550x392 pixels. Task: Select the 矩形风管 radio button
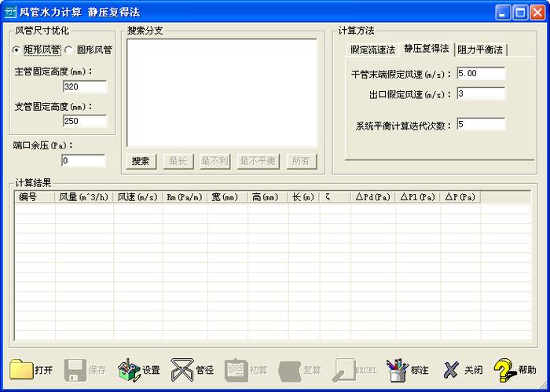pos(16,50)
